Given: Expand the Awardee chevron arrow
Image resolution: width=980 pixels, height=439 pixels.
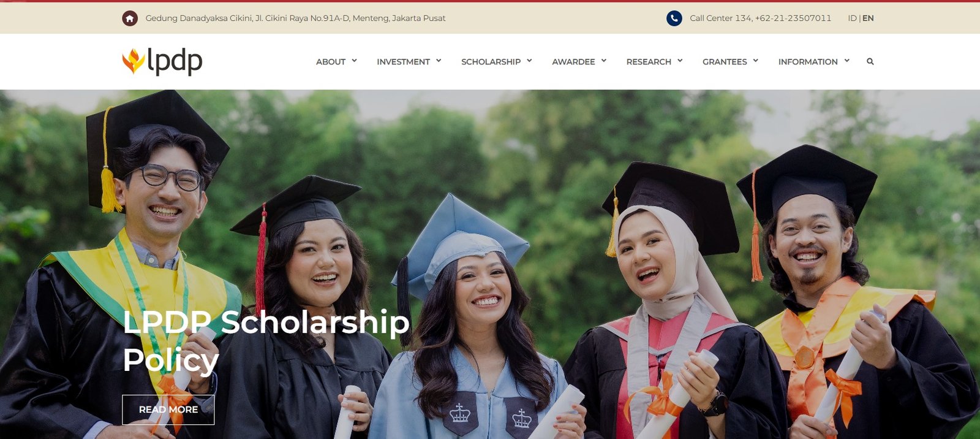Looking at the screenshot, I should click(604, 61).
